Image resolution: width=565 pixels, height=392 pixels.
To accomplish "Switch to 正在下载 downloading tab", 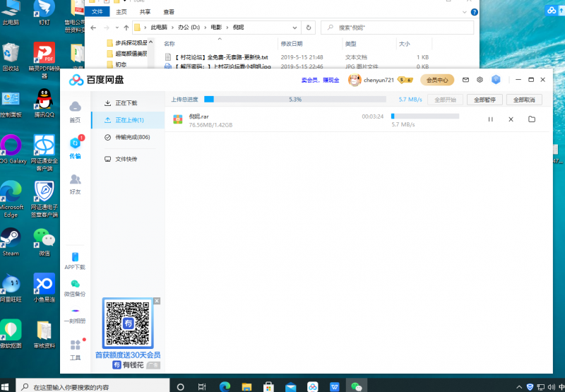I will pyautogui.click(x=126, y=103).
